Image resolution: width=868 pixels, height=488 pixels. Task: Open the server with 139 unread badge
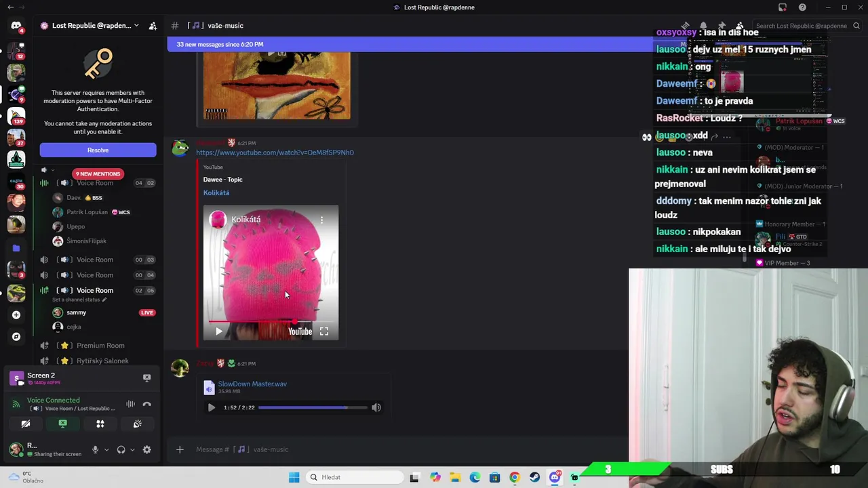coord(16,116)
